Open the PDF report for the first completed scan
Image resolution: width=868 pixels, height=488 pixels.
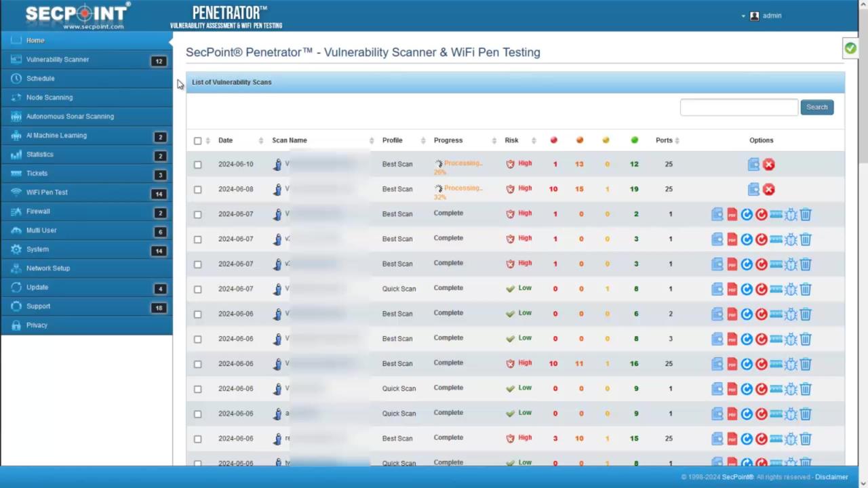point(732,214)
